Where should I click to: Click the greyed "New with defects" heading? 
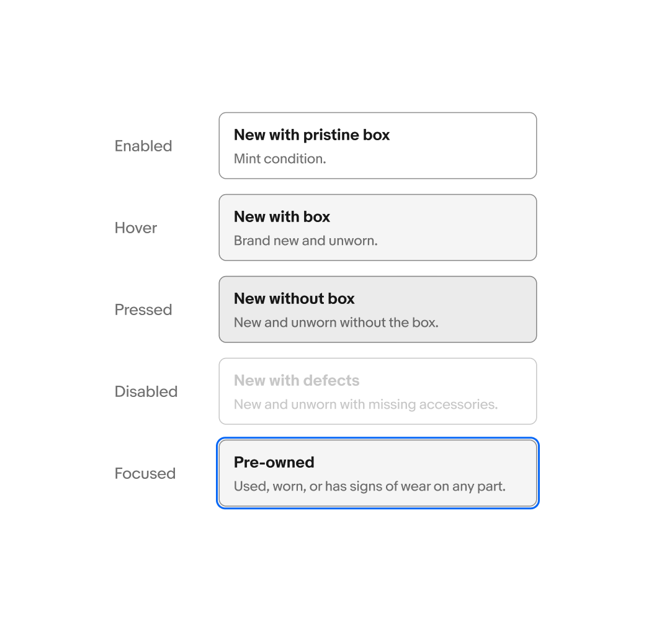click(297, 380)
